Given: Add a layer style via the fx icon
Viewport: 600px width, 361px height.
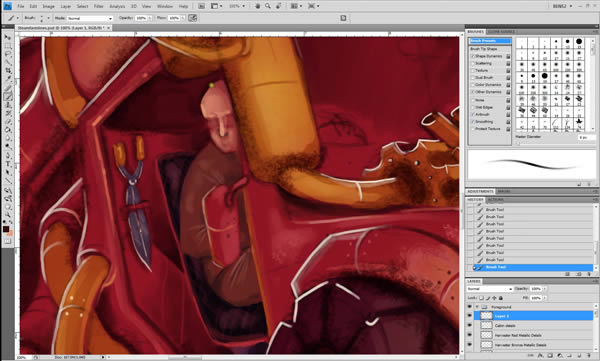Looking at the screenshot, I should 540,356.
